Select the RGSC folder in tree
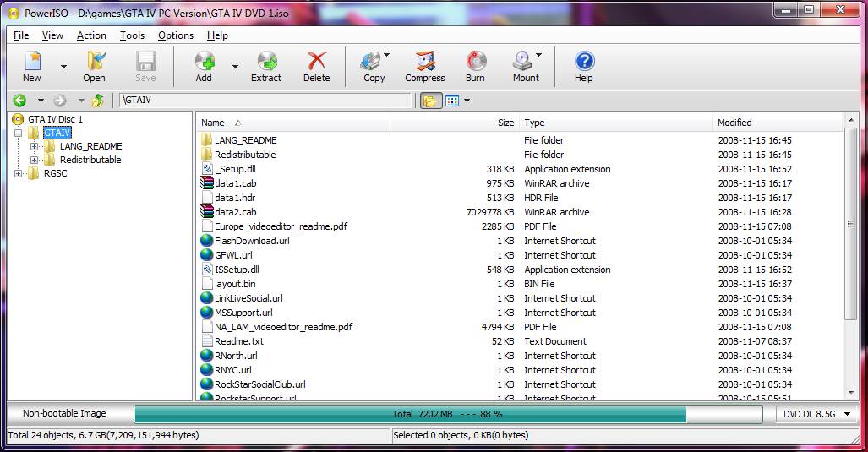Viewport: 868px width, 452px height. coord(55,173)
